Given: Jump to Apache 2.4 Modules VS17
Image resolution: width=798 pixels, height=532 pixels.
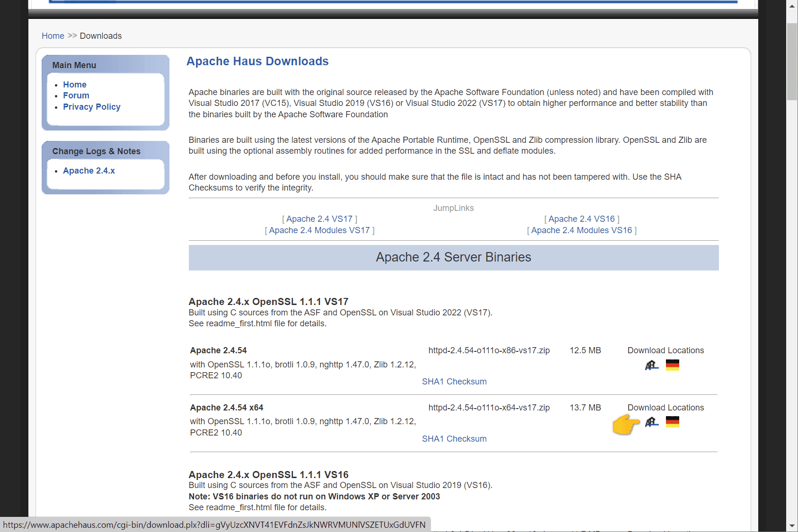Looking at the screenshot, I should click(319, 230).
